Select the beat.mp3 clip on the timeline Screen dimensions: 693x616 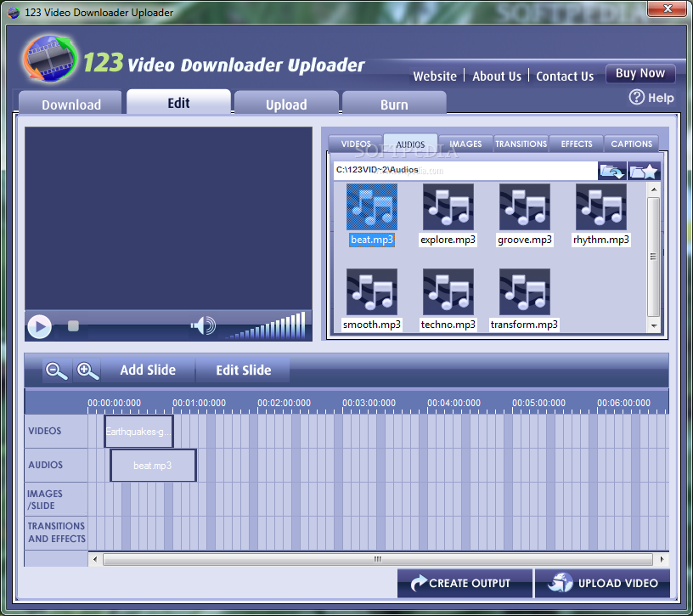pos(153,466)
